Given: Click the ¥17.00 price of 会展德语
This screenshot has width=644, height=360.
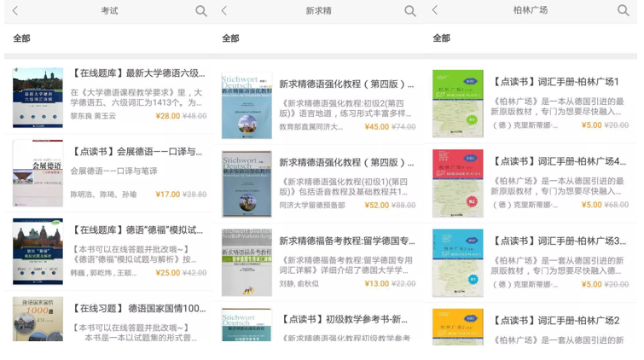Looking at the screenshot, I should pos(167,195).
